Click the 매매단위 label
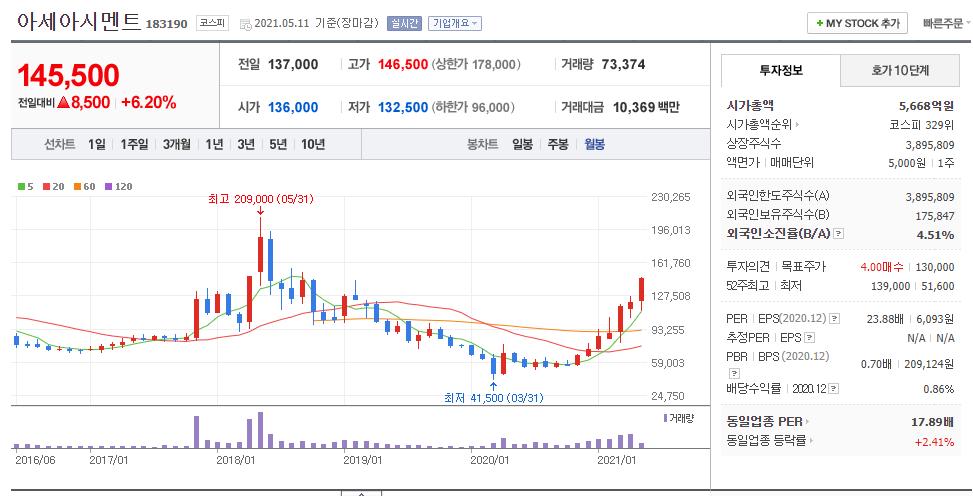 click(792, 163)
